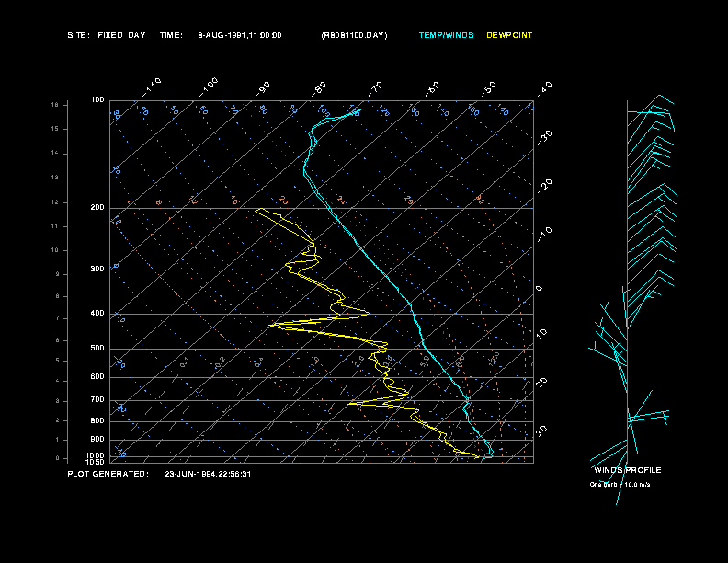Click the 30 isotherm label beside the right edge

[x=541, y=431]
